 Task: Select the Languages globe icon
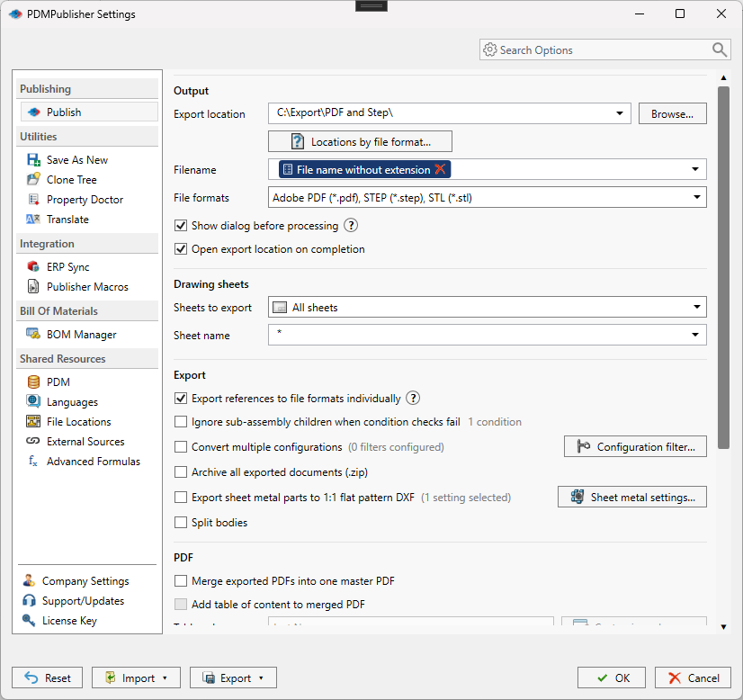coord(33,401)
